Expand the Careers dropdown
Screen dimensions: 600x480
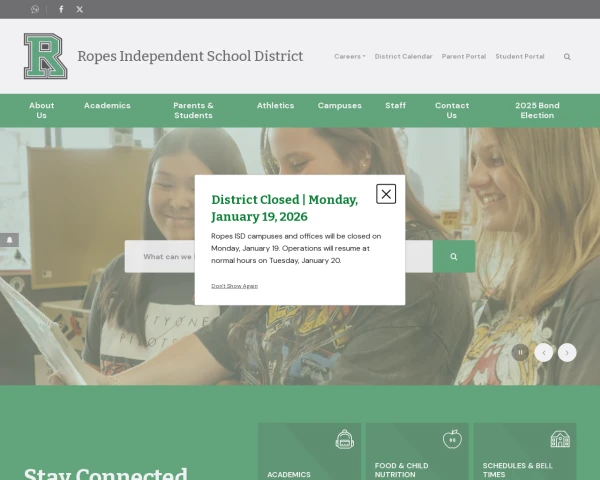pos(350,57)
